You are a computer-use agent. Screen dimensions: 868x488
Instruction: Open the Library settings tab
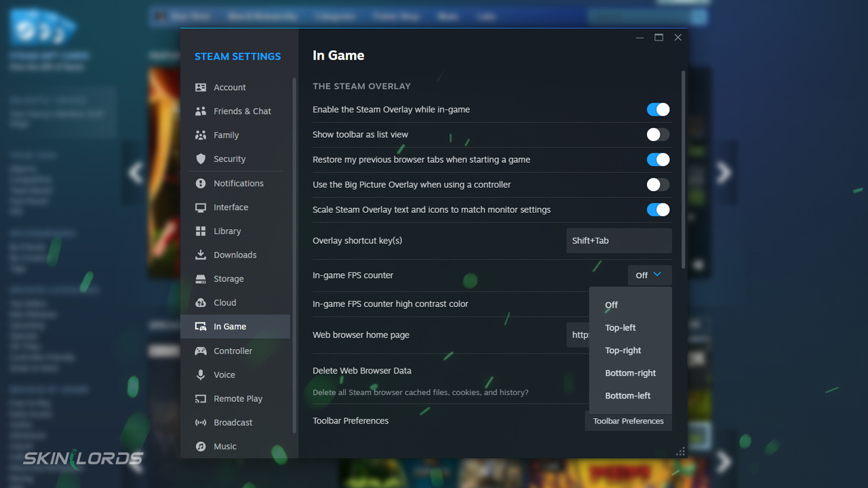pos(235,231)
